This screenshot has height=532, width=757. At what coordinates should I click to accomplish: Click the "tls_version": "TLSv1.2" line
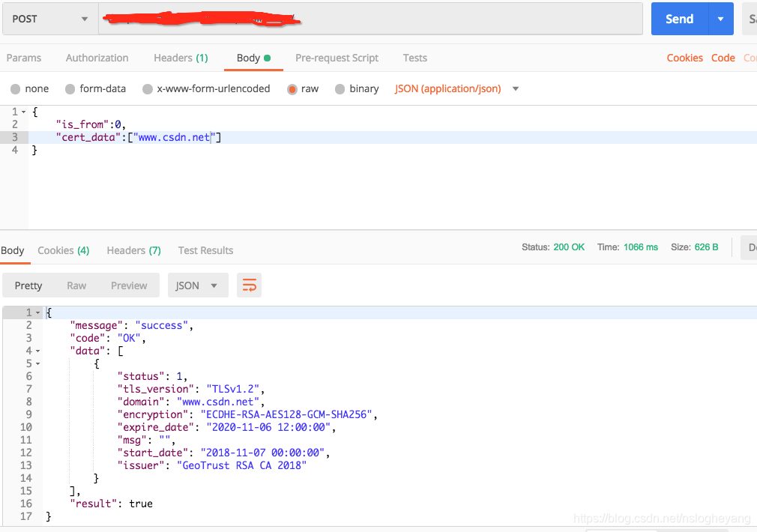coord(190,389)
